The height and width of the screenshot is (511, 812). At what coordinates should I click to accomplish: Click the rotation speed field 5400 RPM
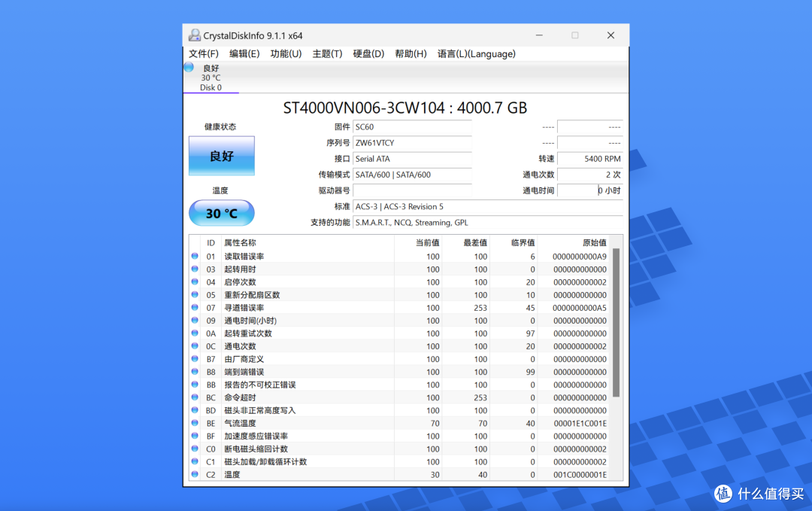[x=590, y=159]
